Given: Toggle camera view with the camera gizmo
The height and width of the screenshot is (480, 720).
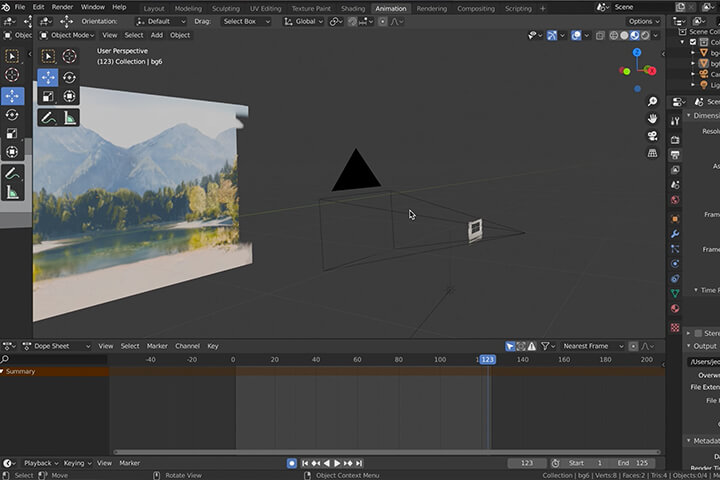Looking at the screenshot, I should tap(652, 136).
